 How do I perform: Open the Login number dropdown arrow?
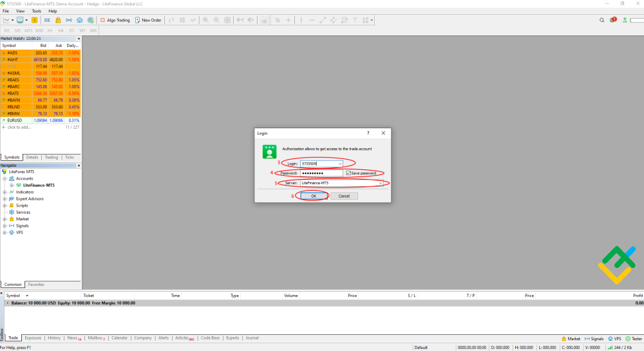[x=339, y=164]
